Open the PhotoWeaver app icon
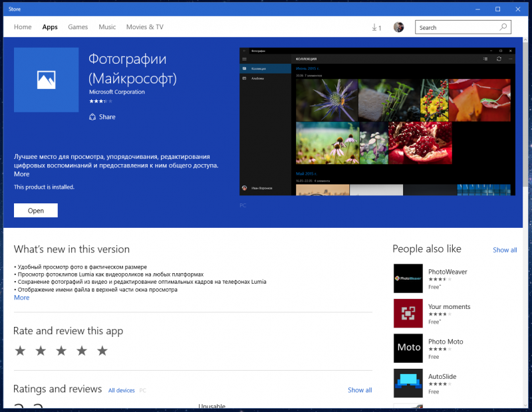 click(x=408, y=278)
